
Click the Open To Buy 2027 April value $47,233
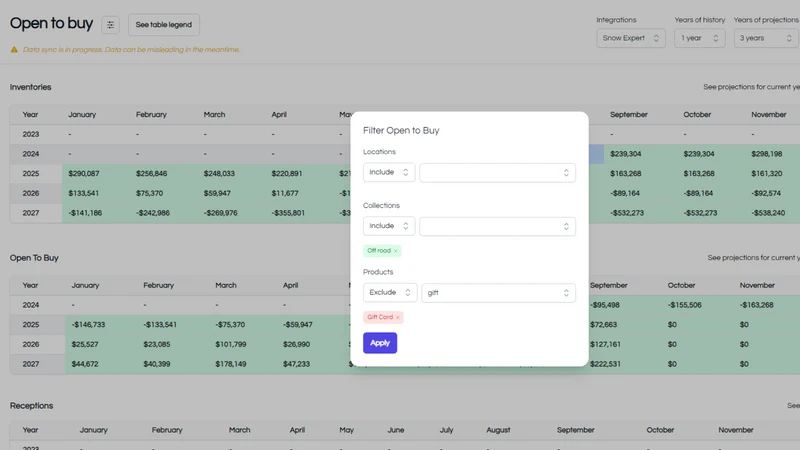click(x=296, y=364)
